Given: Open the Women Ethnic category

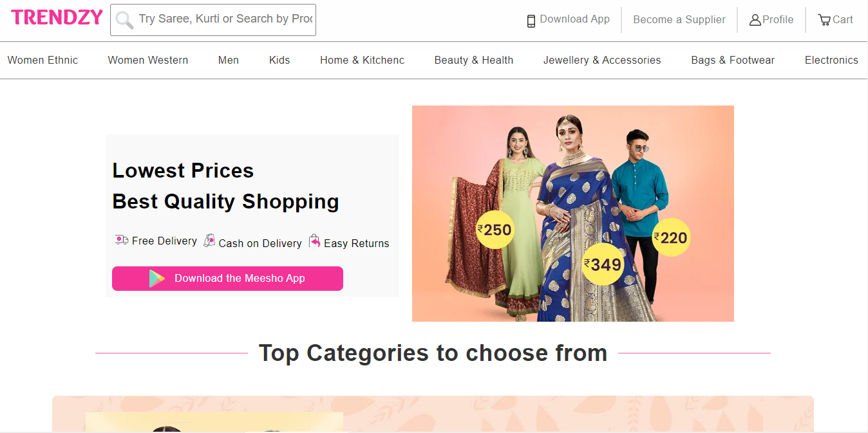Looking at the screenshot, I should click(42, 60).
